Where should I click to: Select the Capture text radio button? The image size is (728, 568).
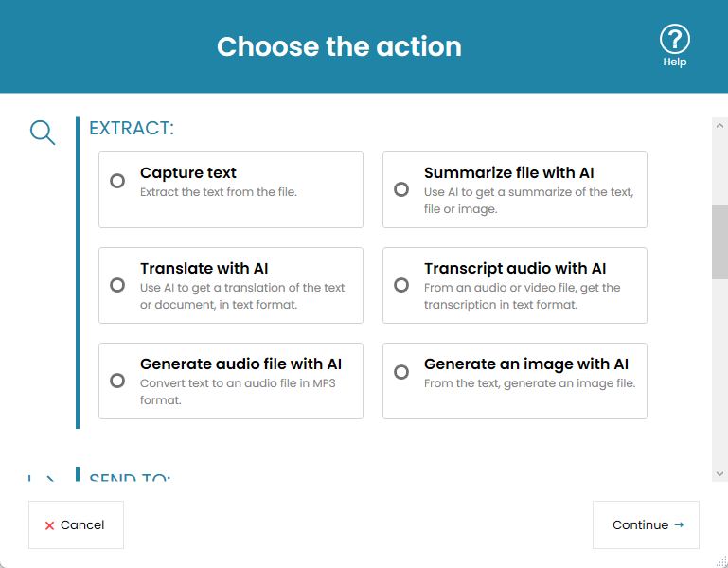click(117, 181)
